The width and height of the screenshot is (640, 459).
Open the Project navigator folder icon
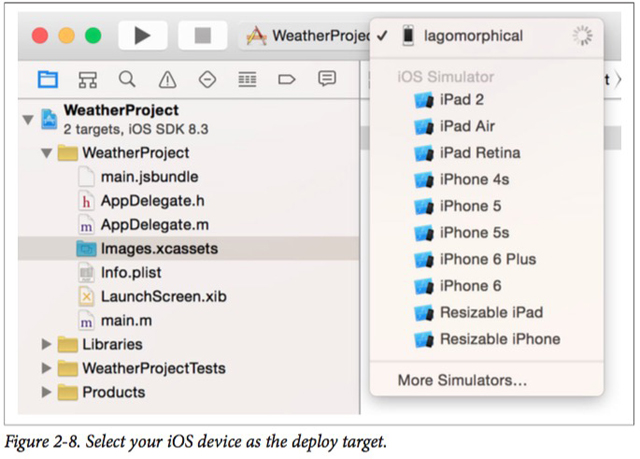click(x=47, y=79)
